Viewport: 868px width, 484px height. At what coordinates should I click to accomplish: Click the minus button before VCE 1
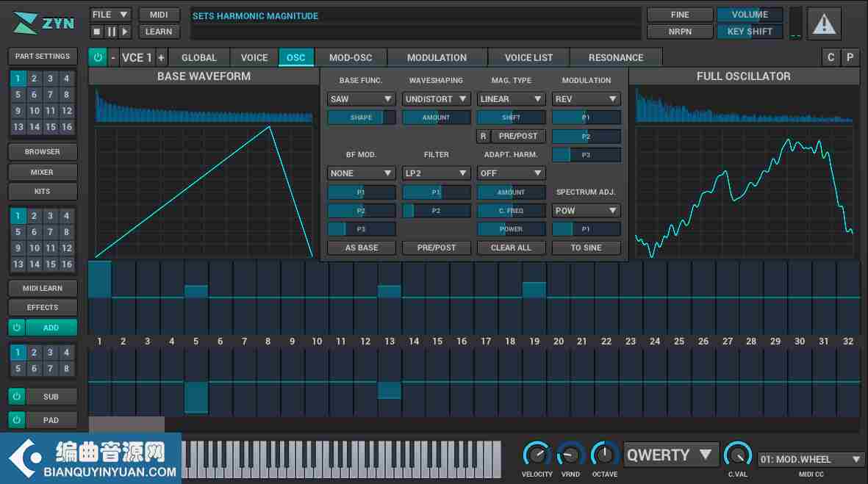coord(113,57)
